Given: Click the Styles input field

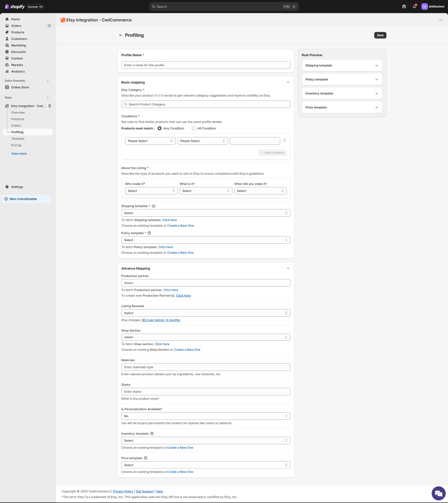Looking at the screenshot, I should pos(206,392).
